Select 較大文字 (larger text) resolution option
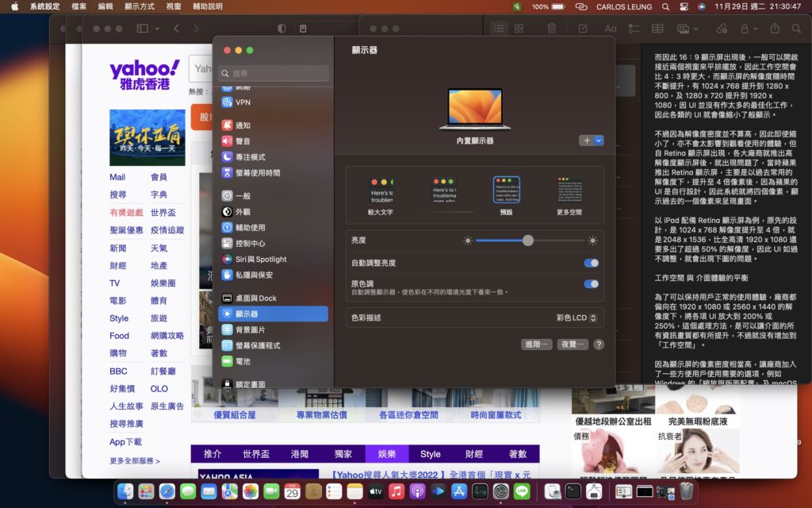Viewport: 812px width, 508px height. click(x=381, y=195)
